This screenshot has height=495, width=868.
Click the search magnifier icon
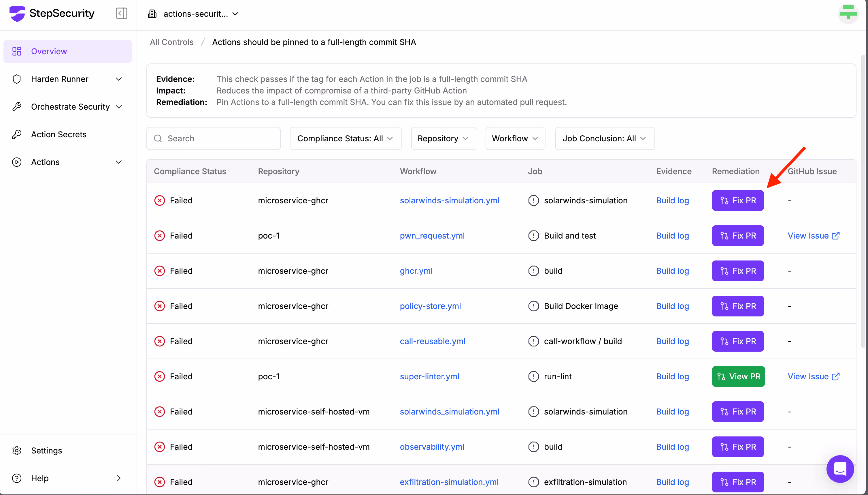158,138
